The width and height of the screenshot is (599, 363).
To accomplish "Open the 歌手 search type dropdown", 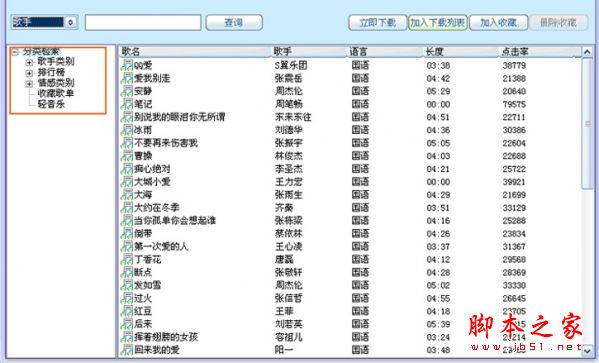I will pyautogui.click(x=70, y=23).
